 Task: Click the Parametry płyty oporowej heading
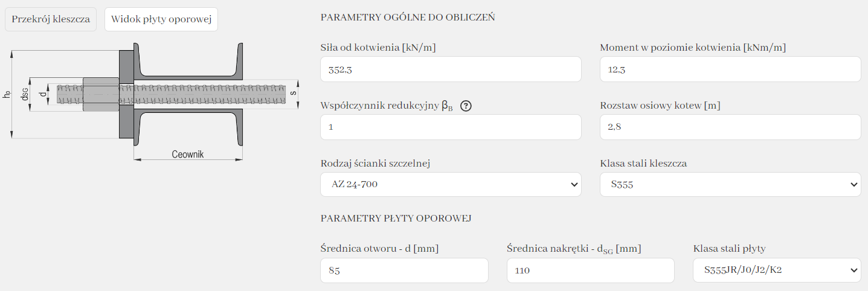(396, 218)
